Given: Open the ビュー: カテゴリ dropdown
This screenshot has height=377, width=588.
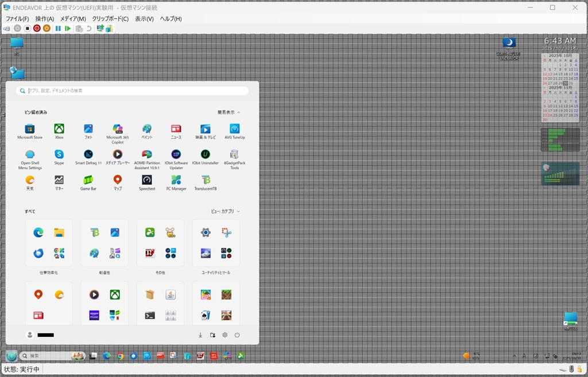Looking at the screenshot, I should [225, 211].
